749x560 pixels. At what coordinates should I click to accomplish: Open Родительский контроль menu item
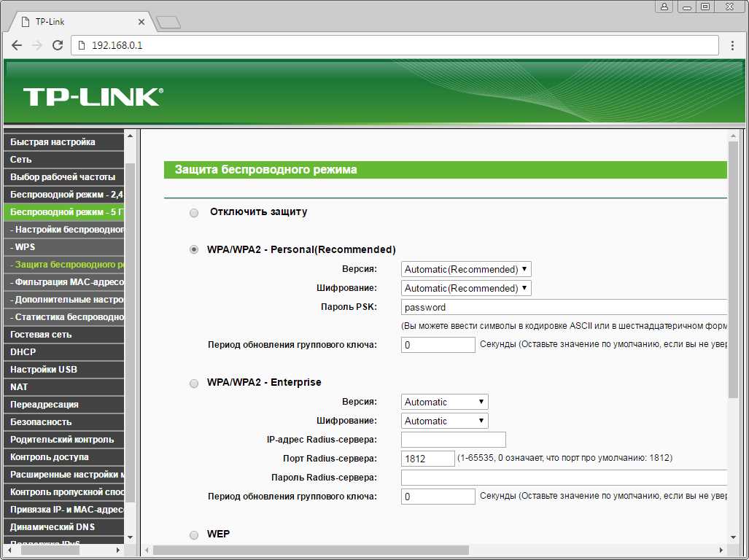[x=63, y=440]
